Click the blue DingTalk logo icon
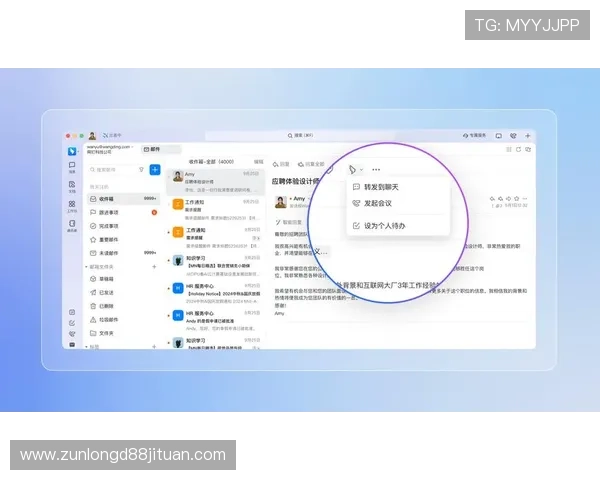 pos(72,151)
